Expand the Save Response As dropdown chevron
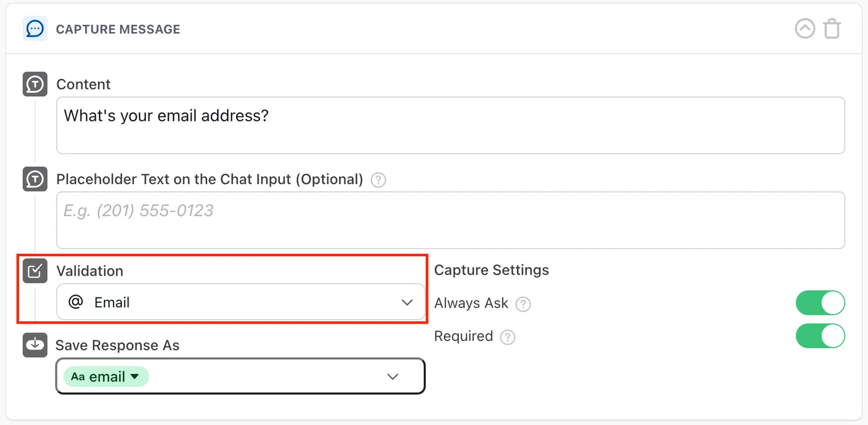The width and height of the screenshot is (868, 425). click(393, 376)
